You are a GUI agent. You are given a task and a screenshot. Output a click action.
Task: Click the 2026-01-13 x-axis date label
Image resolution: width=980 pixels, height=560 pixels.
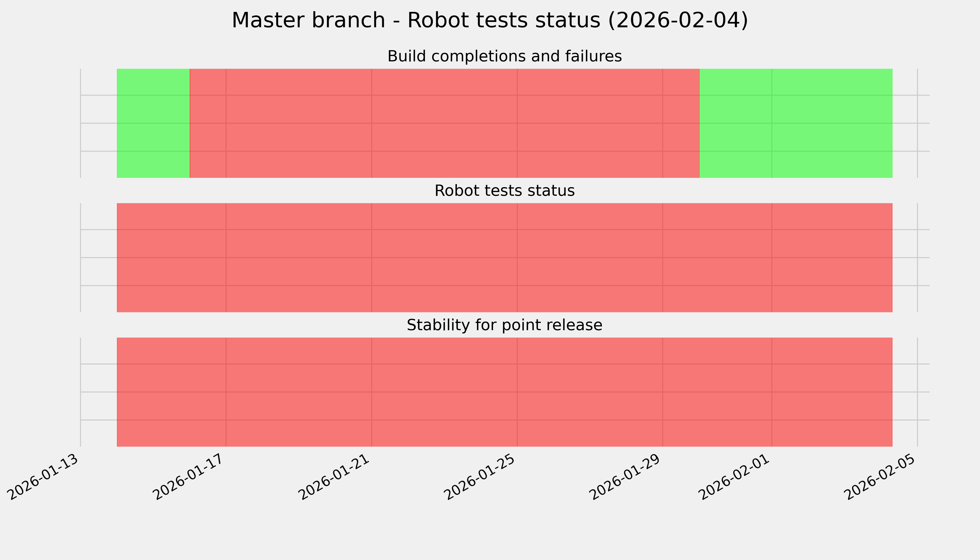pos(45,477)
